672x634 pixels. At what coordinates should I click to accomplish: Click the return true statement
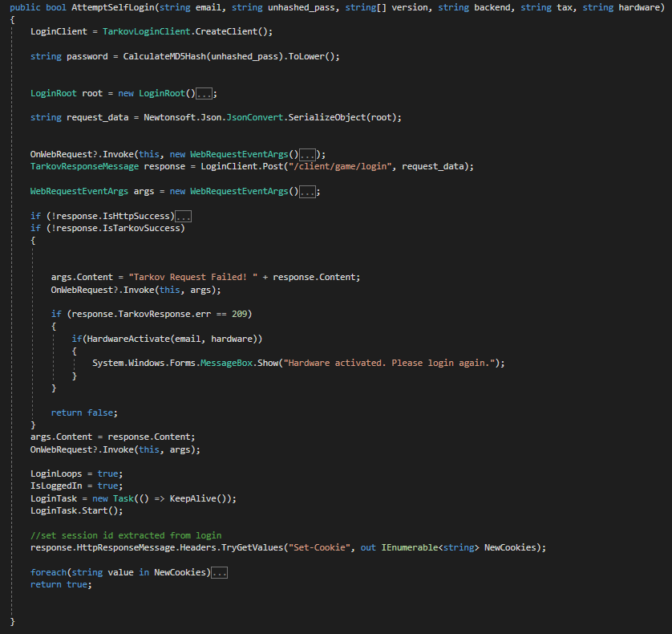[61, 585]
